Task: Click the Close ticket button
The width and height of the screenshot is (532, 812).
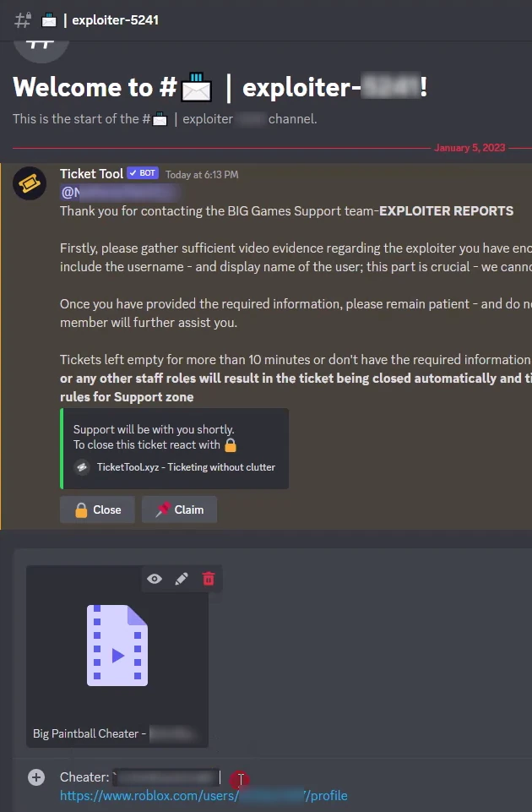Action: pos(97,510)
